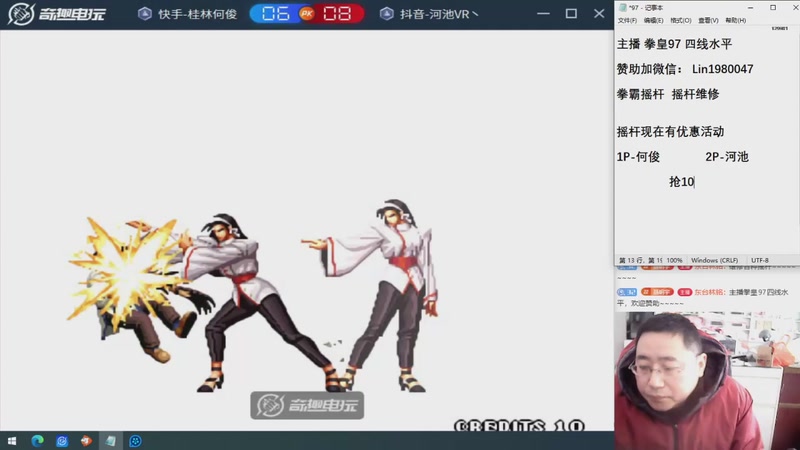Open the blue paw chat app on the taskbar

tap(135, 441)
